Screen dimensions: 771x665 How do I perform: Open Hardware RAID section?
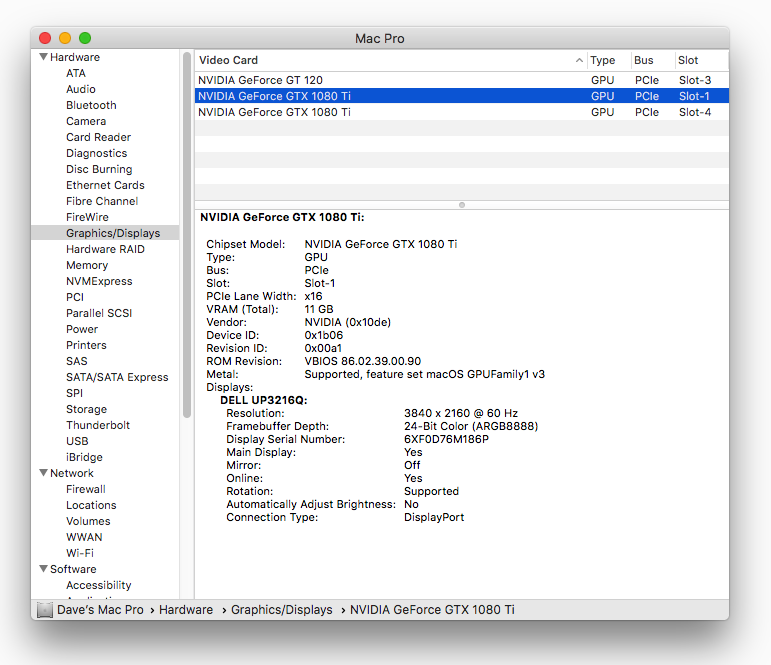tap(105, 249)
